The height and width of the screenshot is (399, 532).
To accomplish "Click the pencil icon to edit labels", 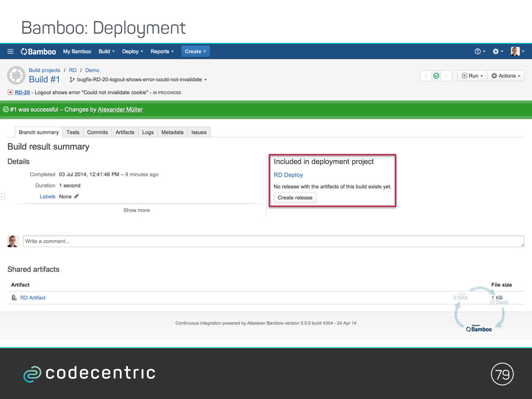I will pos(76,196).
